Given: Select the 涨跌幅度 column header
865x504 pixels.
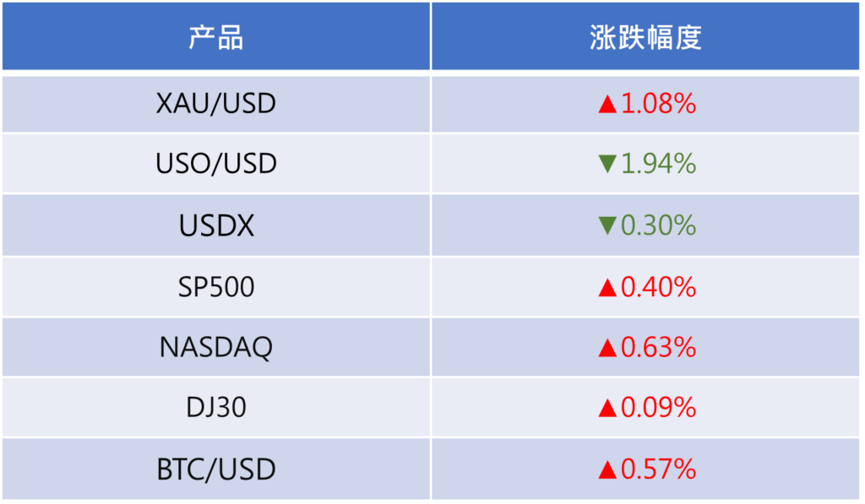Looking at the screenshot, I should click(645, 38).
